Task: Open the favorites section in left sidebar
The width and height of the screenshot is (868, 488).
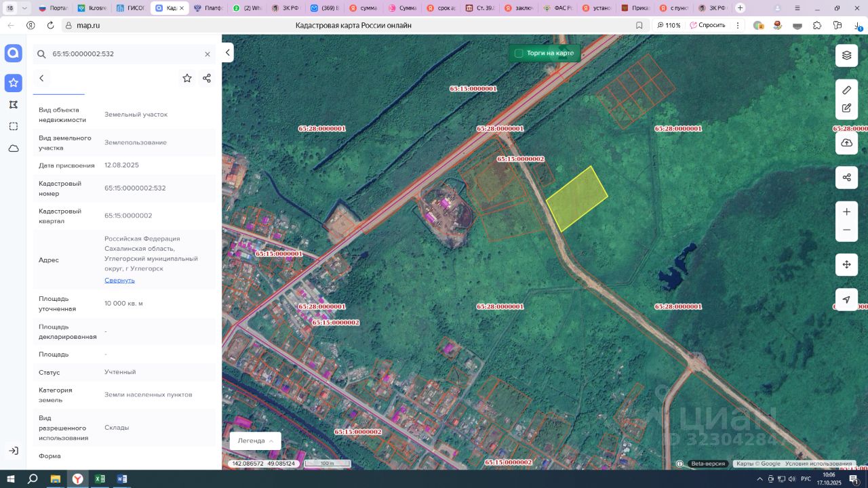Action: pyautogui.click(x=13, y=83)
